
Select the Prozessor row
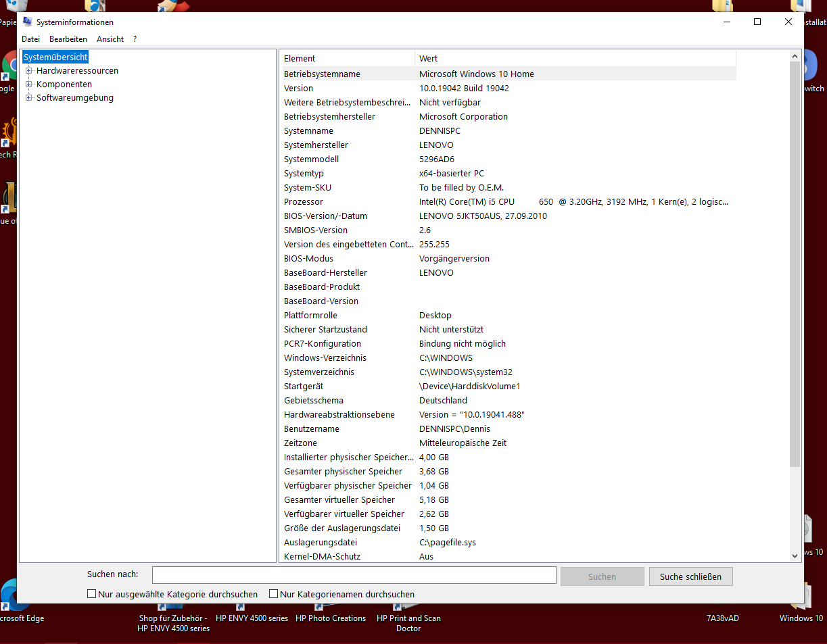(509, 202)
